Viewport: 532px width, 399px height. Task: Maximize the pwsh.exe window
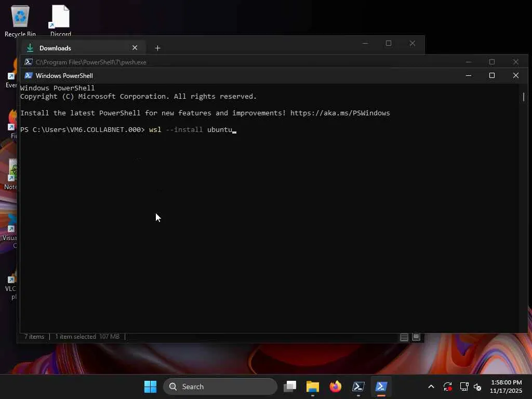point(492,62)
